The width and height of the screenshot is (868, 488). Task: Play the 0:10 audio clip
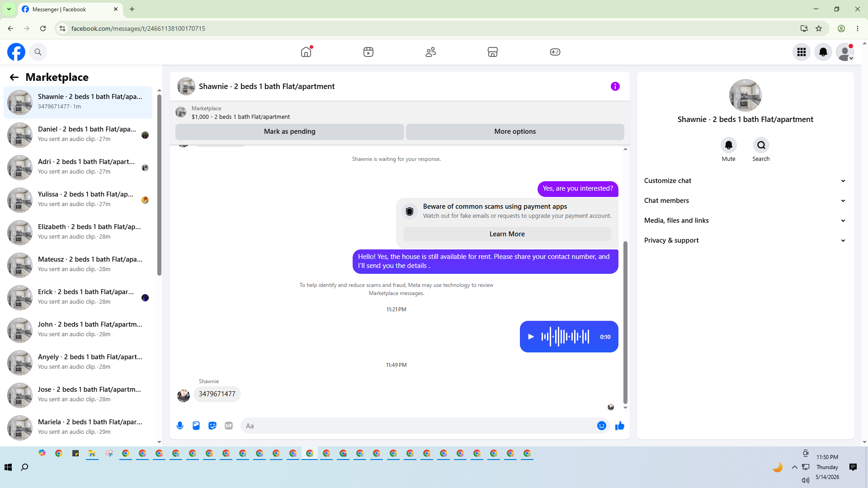pos(531,337)
